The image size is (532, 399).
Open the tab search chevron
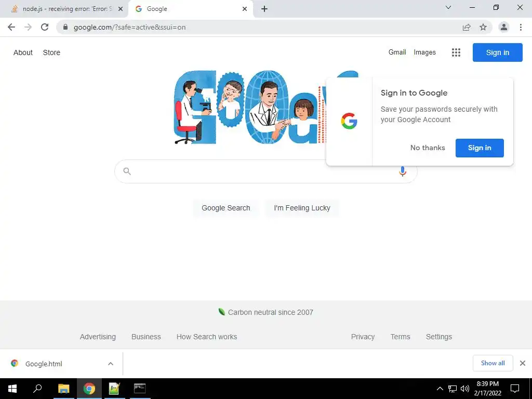(x=448, y=7)
